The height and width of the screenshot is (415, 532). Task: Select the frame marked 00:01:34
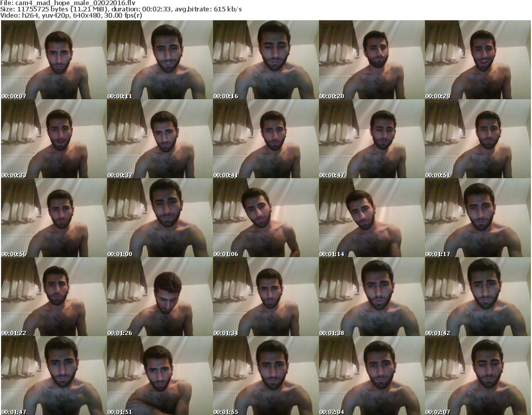point(265,297)
